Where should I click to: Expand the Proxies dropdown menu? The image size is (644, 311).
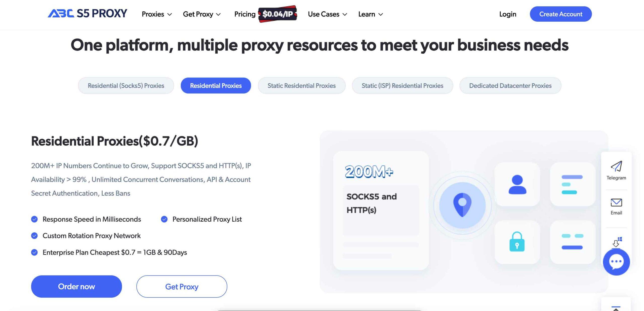point(156,14)
